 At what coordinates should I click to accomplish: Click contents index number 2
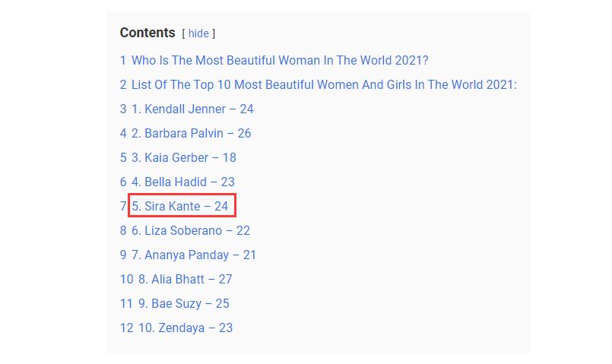tap(123, 85)
